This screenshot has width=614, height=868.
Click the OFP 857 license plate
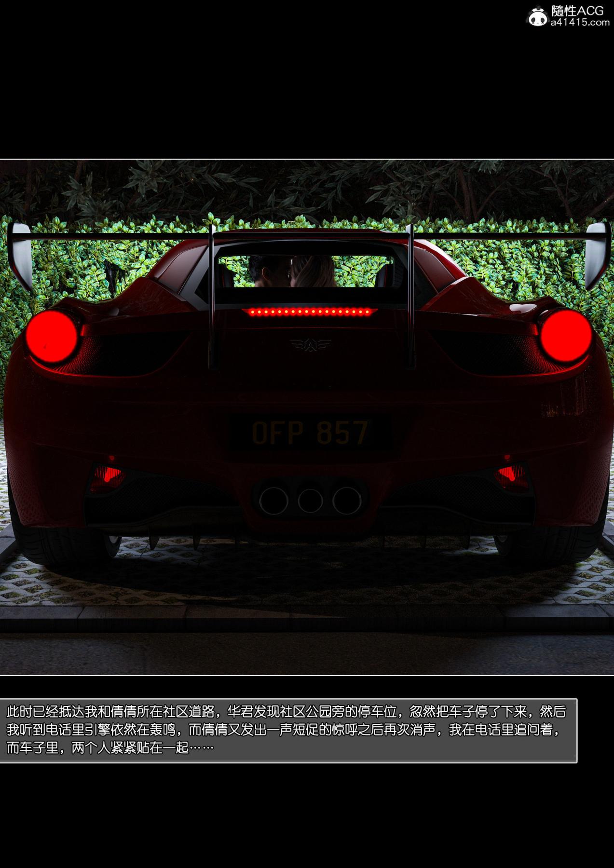[x=310, y=432]
